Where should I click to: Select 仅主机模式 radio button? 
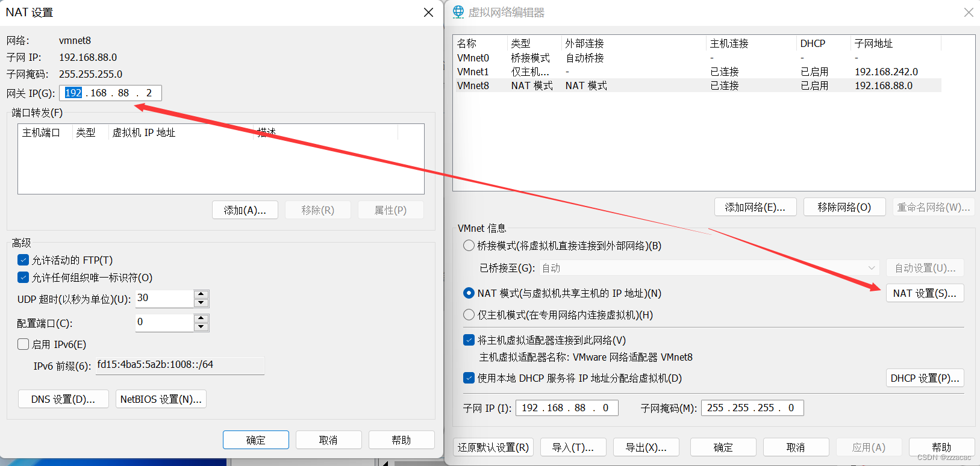(469, 315)
